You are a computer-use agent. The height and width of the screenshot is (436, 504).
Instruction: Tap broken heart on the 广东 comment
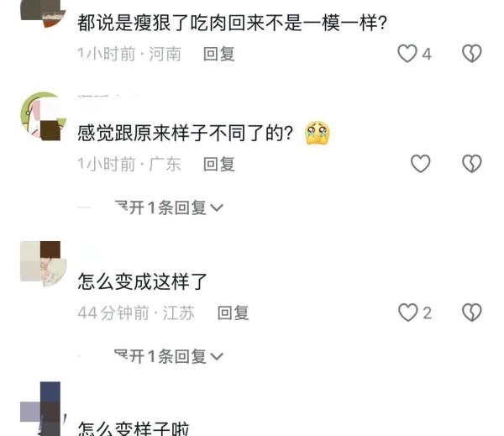[471, 164]
